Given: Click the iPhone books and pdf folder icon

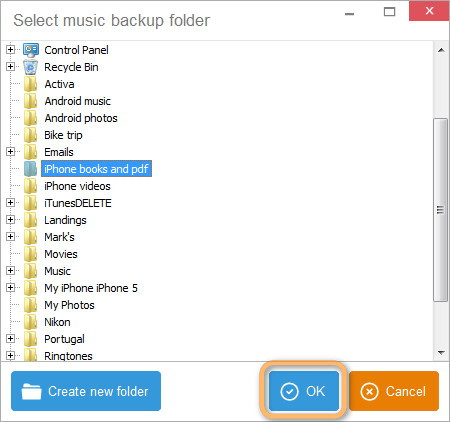Looking at the screenshot, I should (x=31, y=169).
